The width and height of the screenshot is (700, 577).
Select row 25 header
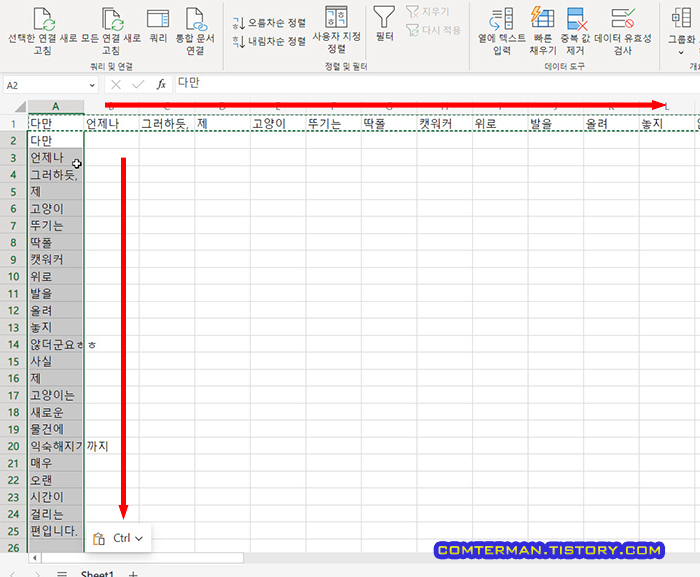[x=13, y=531]
